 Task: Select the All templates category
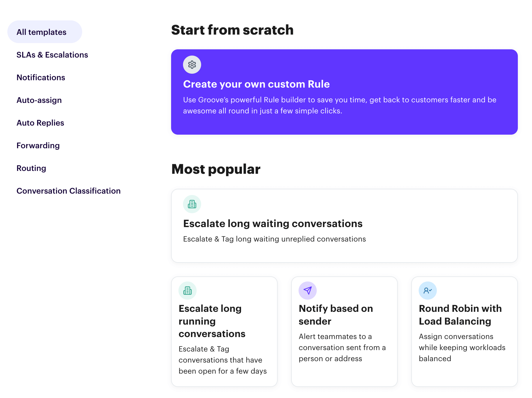[45, 32]
